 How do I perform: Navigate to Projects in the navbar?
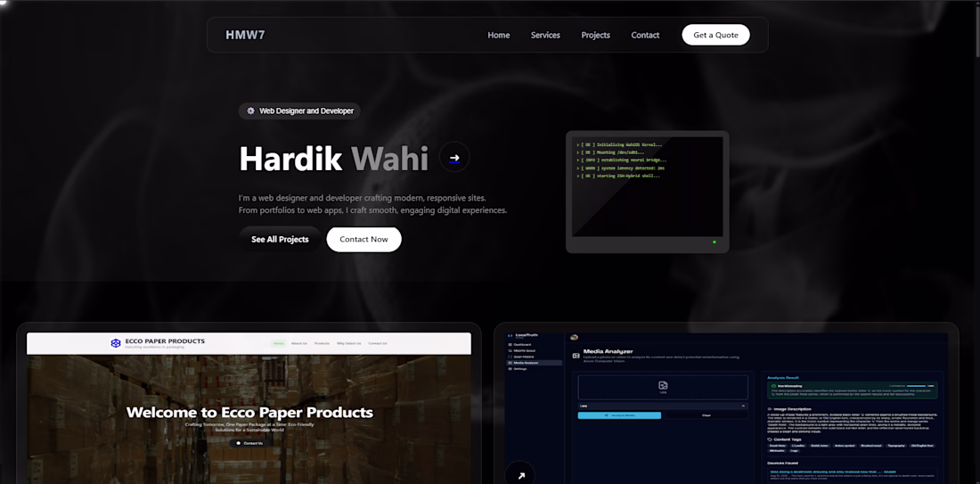[x=596, y=35]
